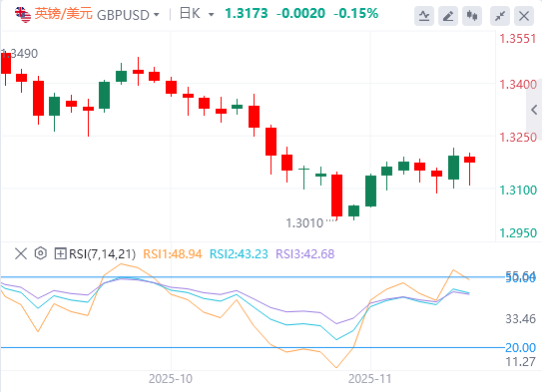Select the 日K period label
Screen dimensions: 542x392
tap(190, 14)
